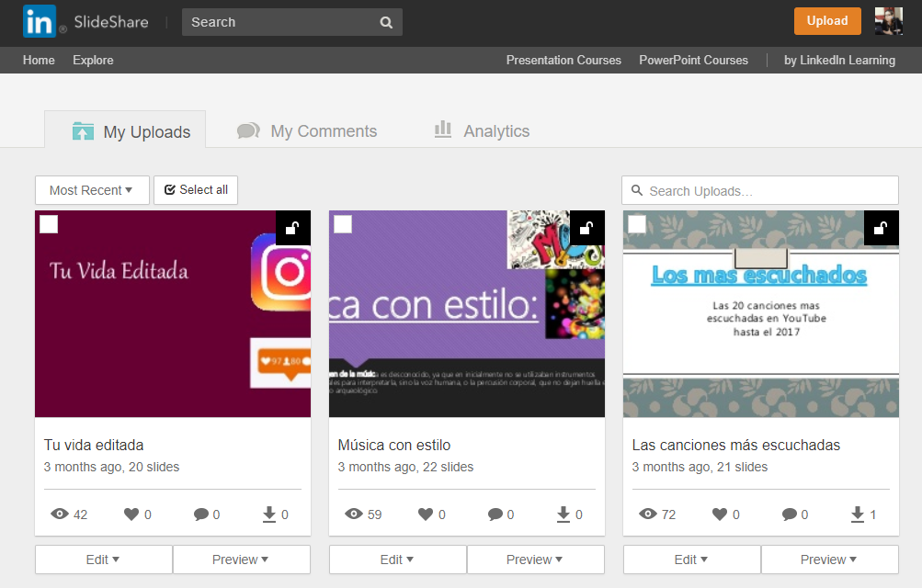Expand the Most Recent sort dropdown
This screenshot has width=922, height=588.
[x=91, y=190]
